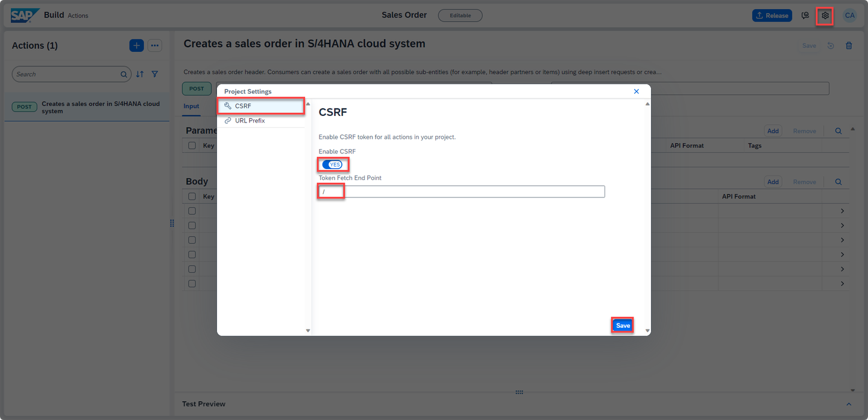The height and width of the screenshot is (420, 868).
Task: Click the Editable status badge
Action: coord(461,16)
